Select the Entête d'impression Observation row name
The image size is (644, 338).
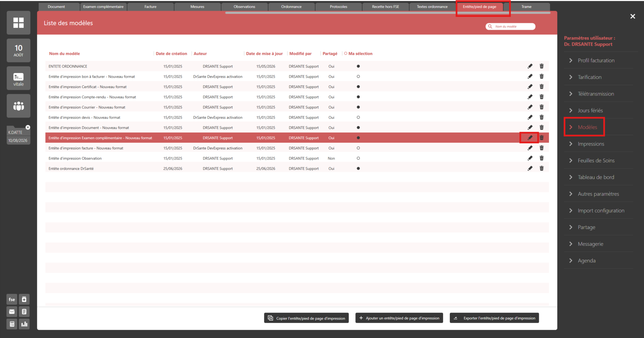(x=75, y=158)
